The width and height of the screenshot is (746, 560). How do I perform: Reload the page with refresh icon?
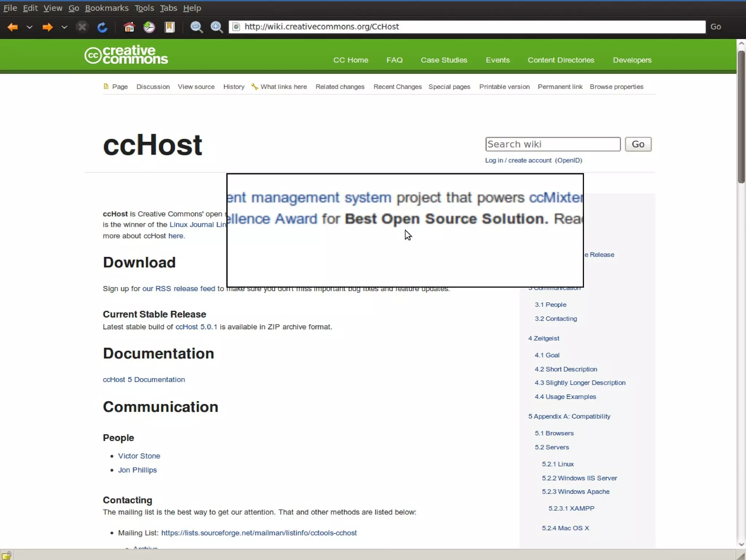pos(102,27)
